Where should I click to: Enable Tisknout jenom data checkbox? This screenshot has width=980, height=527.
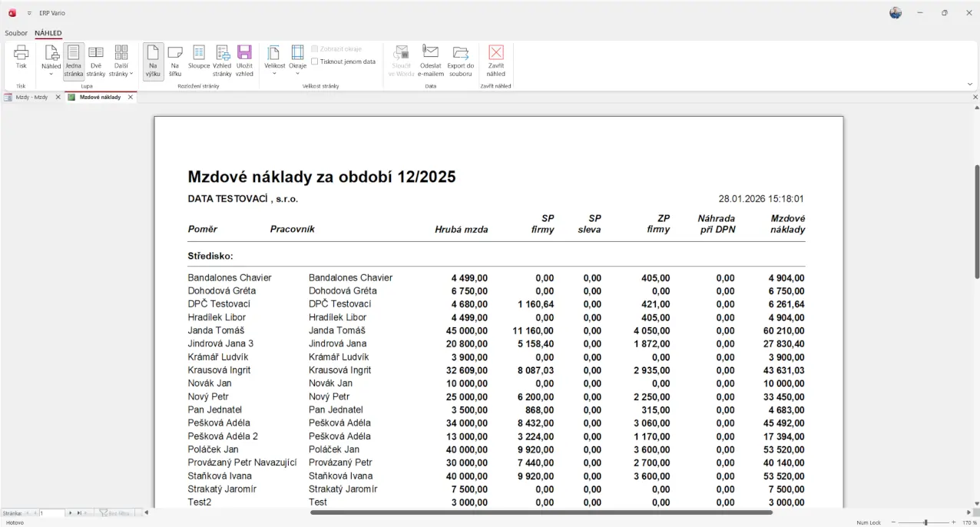pos(315,61)
